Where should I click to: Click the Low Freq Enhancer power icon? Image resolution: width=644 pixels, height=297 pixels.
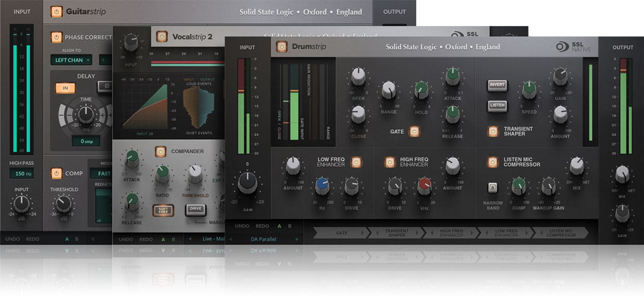point(356,162)
